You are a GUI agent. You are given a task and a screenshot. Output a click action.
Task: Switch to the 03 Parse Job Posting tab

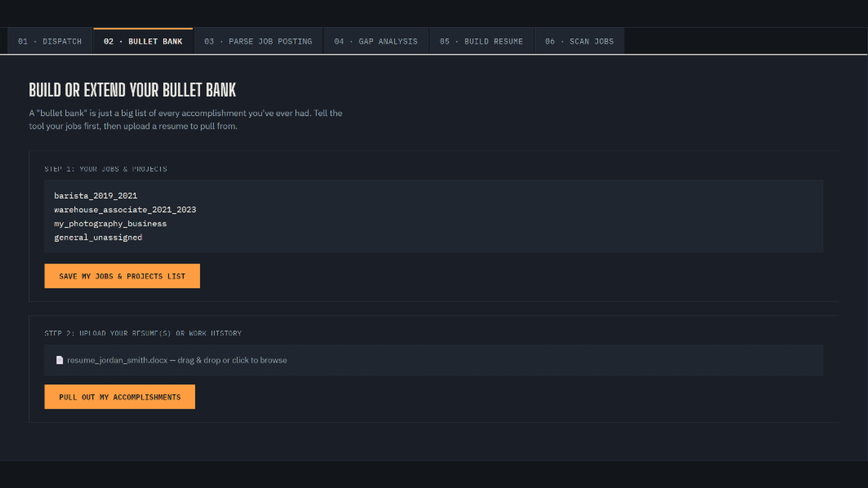click(x=258, y=41)
